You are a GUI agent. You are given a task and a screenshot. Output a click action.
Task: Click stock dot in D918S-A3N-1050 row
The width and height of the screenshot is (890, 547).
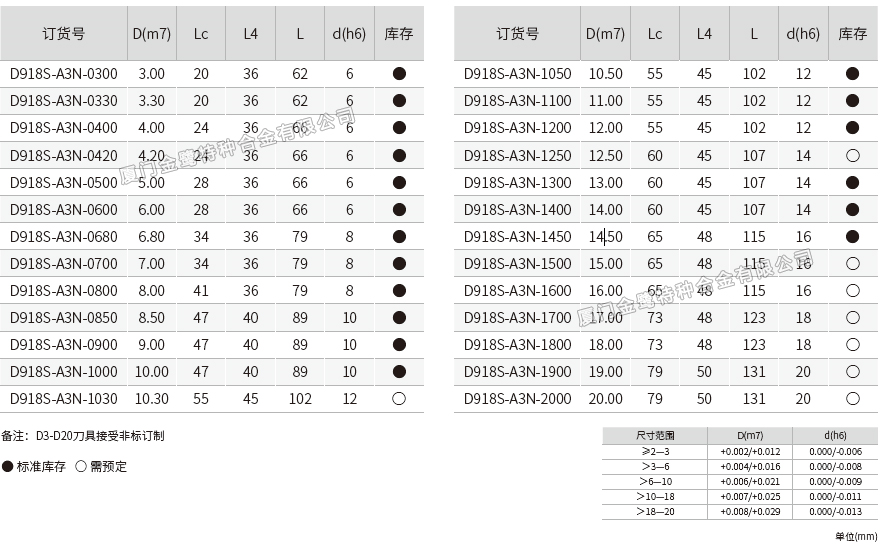pos(852,74)
